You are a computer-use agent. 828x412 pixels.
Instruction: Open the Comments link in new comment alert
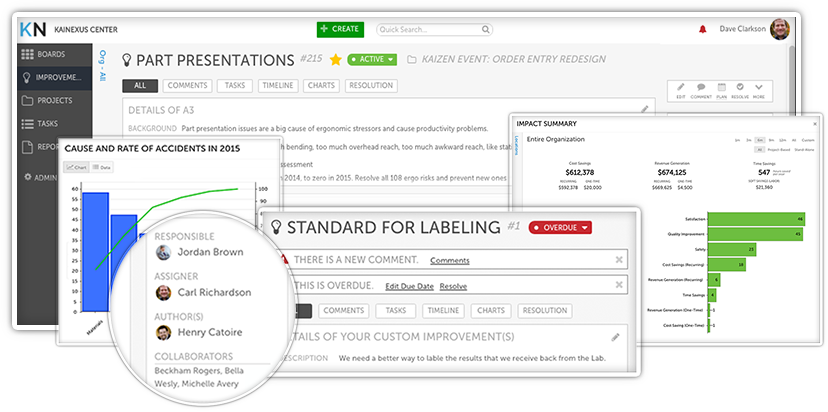449,260
